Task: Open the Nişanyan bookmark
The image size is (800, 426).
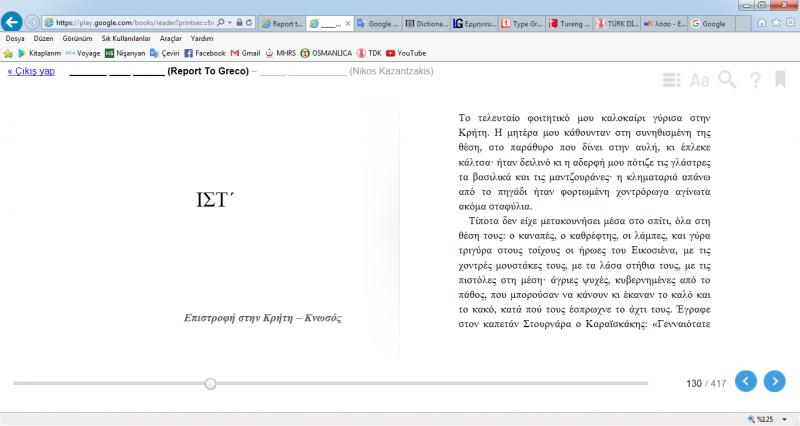Action: [125, 53]
